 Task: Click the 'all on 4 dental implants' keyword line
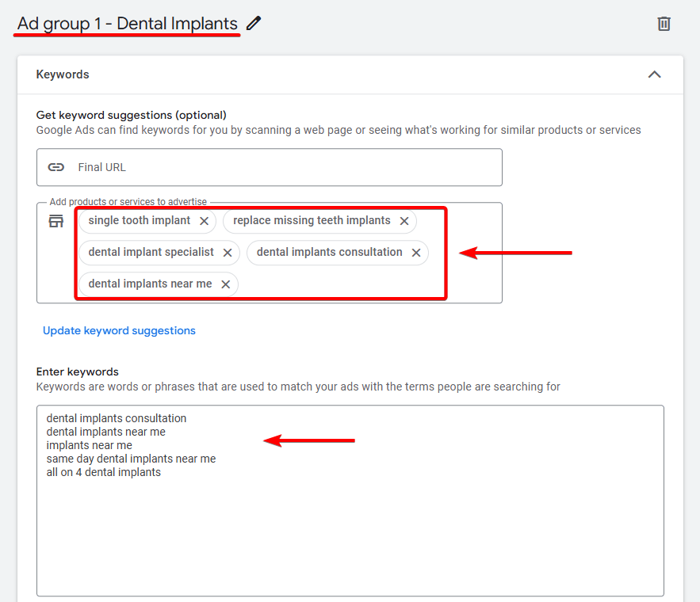(104, 472)
